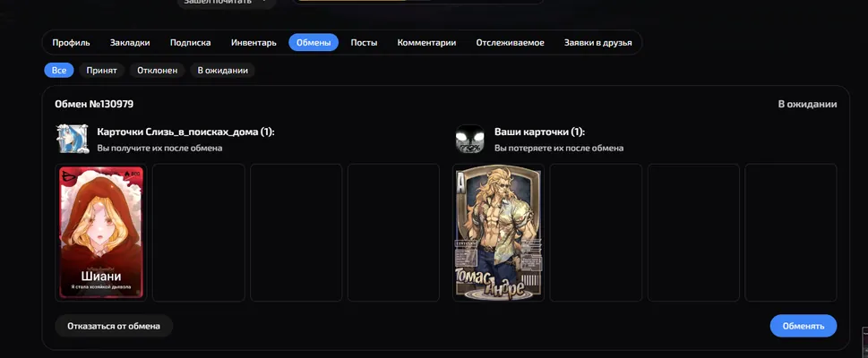Click your own profile avatar icon

tap(470, 139)
